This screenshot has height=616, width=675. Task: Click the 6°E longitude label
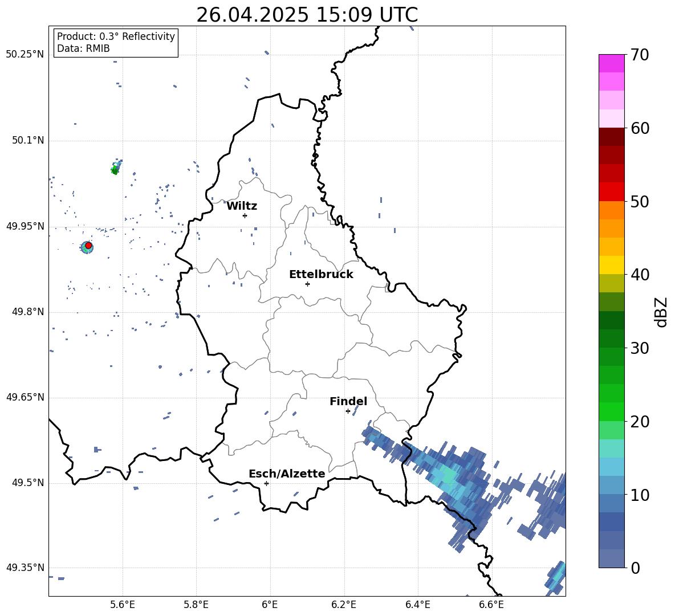[x=270, y=605]
